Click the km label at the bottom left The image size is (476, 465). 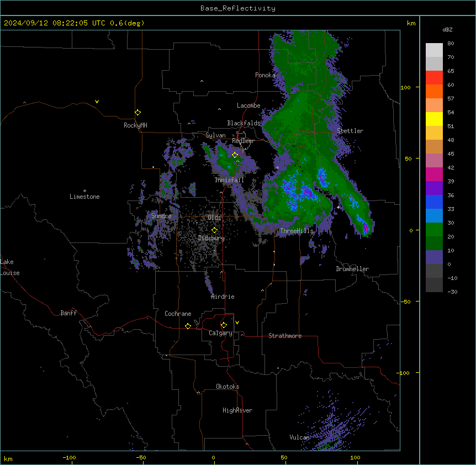tap(8, 459)
